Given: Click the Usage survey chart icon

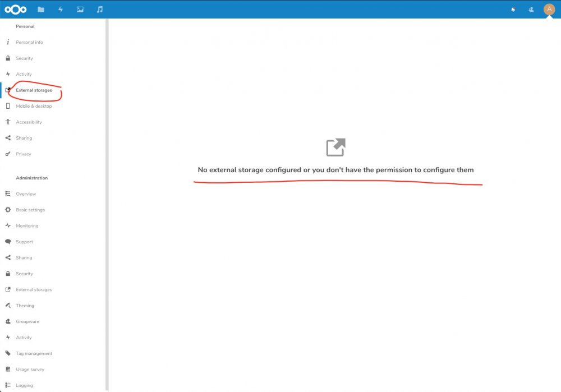Looking at the screenshot, I should click(8, 369).
